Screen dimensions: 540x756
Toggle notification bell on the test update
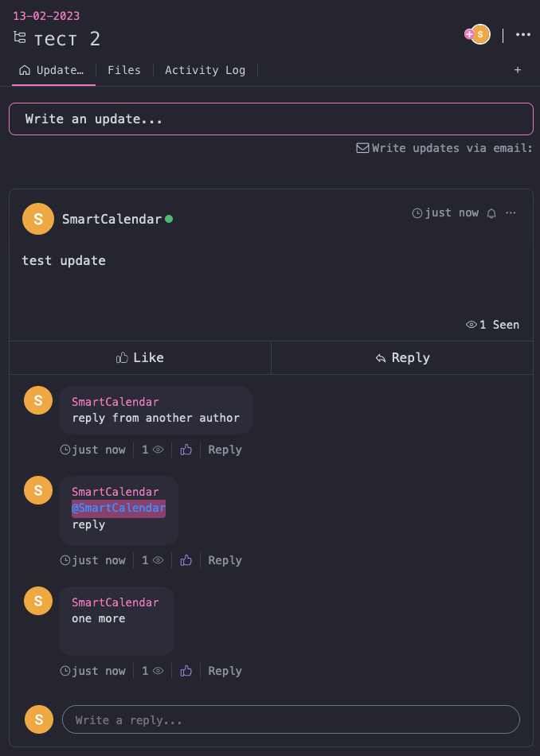491,213
